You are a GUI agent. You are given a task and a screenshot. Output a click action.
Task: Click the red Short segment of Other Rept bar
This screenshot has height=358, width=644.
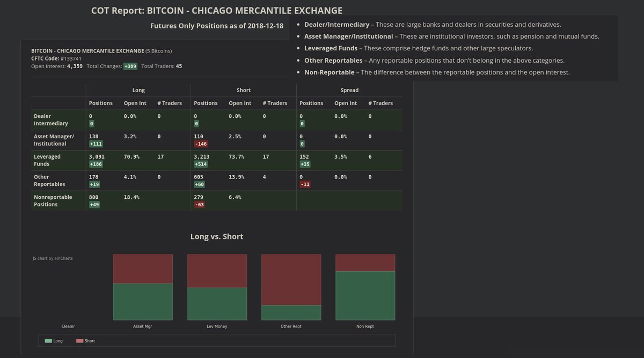(x=291, y=280)
